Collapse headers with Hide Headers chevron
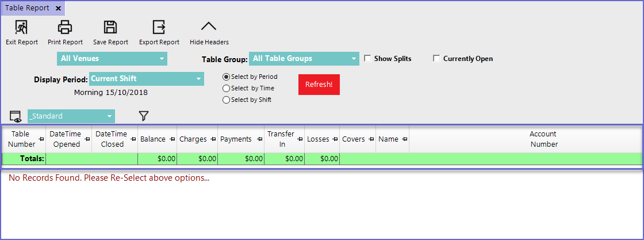This screenshot has width=644, height=240. (209, 27)
